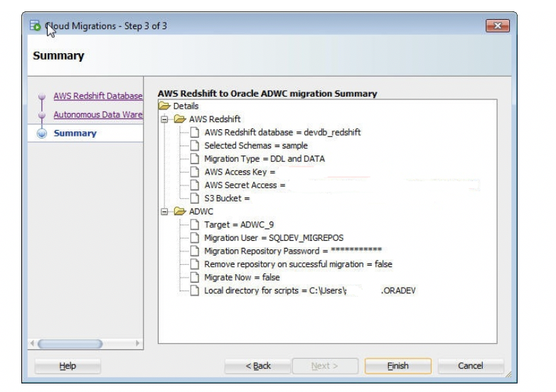The height and width of the screenshot is (392, 556).
Task: Click the migration Summary heading text
Action: pyautogui.click(x=267, y=94)
